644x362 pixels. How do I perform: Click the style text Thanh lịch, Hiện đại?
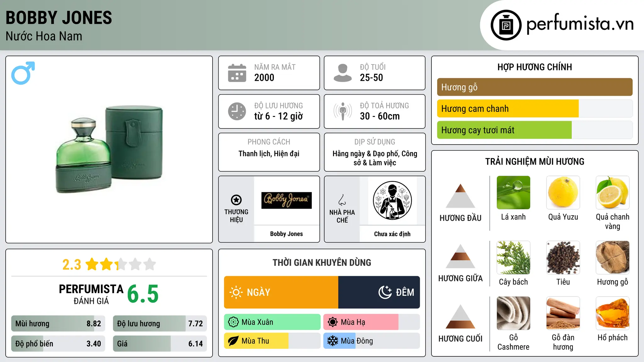(x=269, y=154)
